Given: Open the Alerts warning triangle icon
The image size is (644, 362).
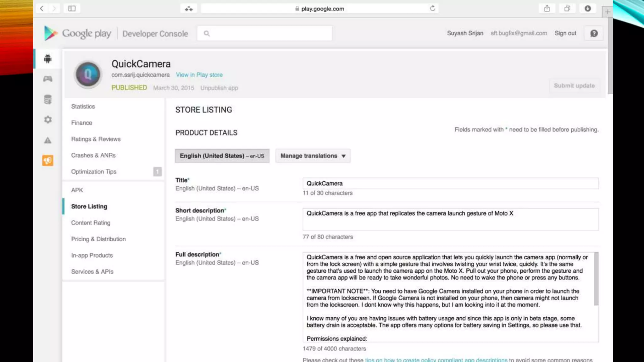Looking at the screenshot, I should [48, 140].
